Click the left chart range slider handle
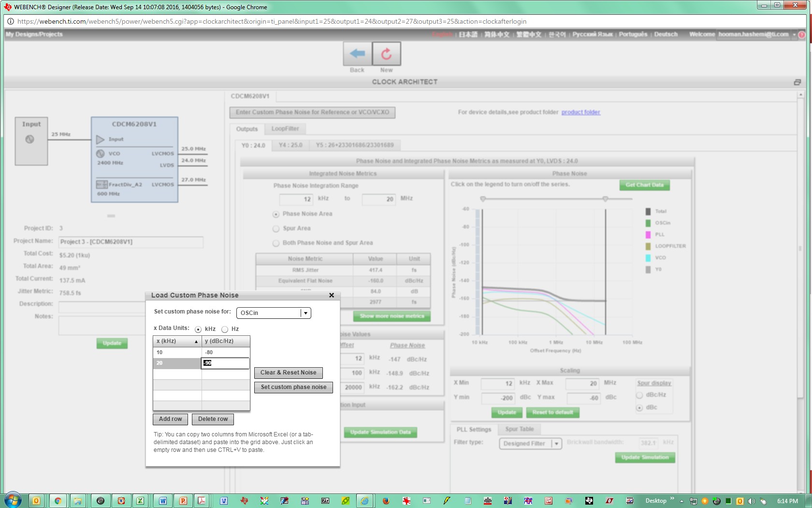The width and height of the screenshot is (812, 508). pos(482,199)
